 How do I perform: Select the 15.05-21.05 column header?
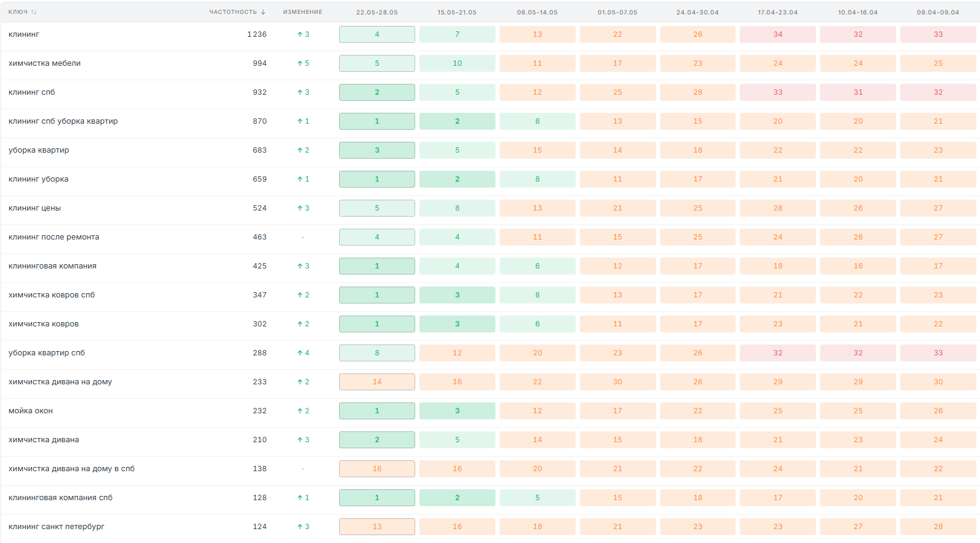[x=457, y=12]
